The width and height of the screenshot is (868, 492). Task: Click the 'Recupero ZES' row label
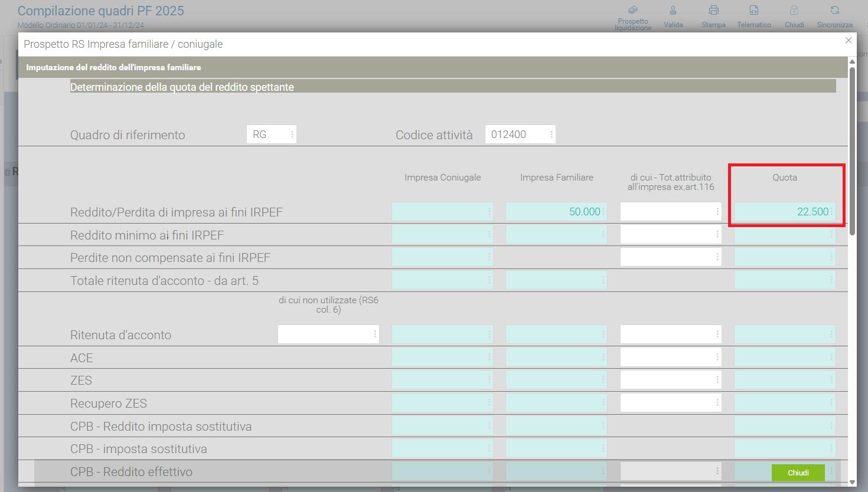click(x=109, y=404)
